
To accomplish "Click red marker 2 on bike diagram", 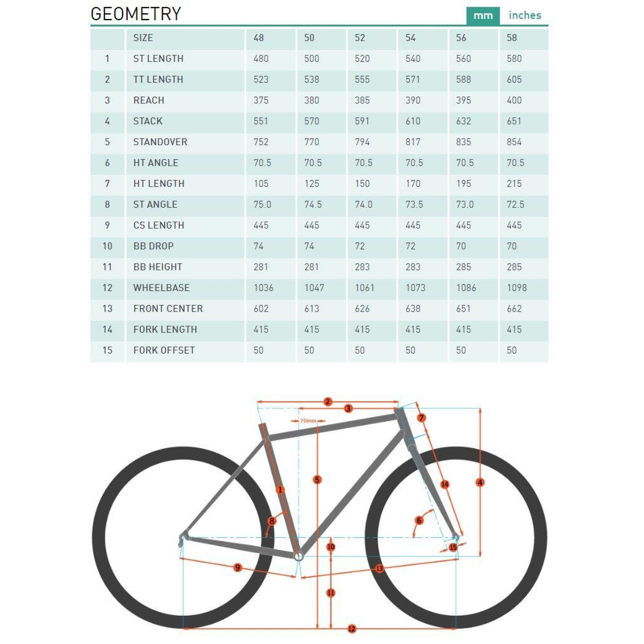I will 328,402.
